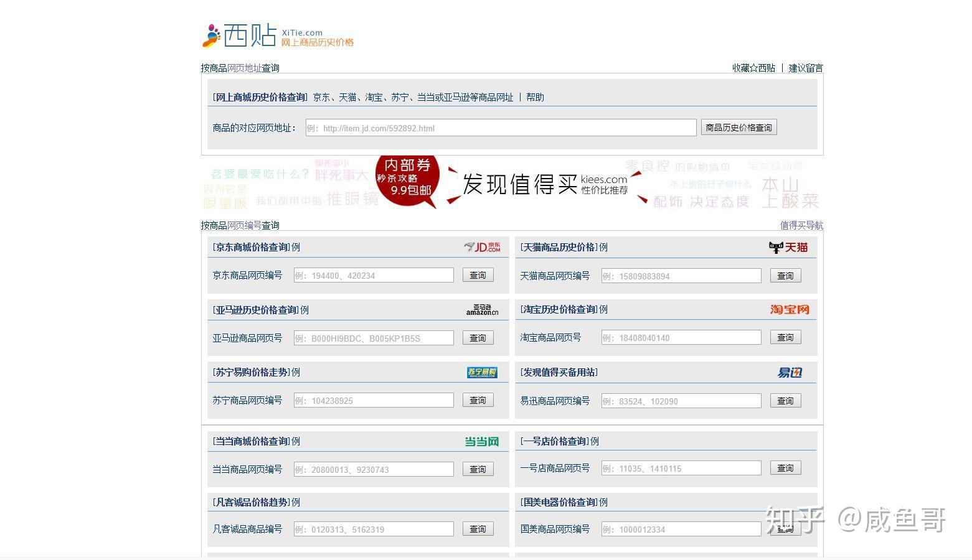The image size is (972, 560).
Task: Open the 例 link after 当当商城价格查询
Action: 296,441
